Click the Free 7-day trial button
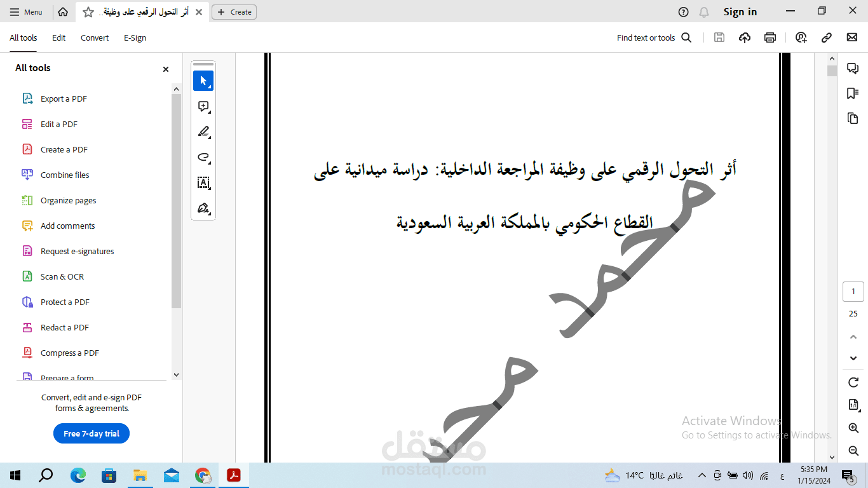Image resolution: width=868 pixels, height=488 pixels. pyautogui.click(x=92, y=434)
